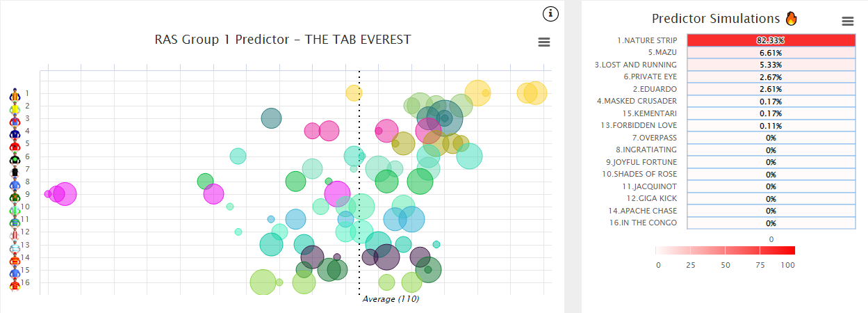Click the 9.JOYFUL FORTUNE label
Viewport: 868px width, 313px height.
pos(641,162)
